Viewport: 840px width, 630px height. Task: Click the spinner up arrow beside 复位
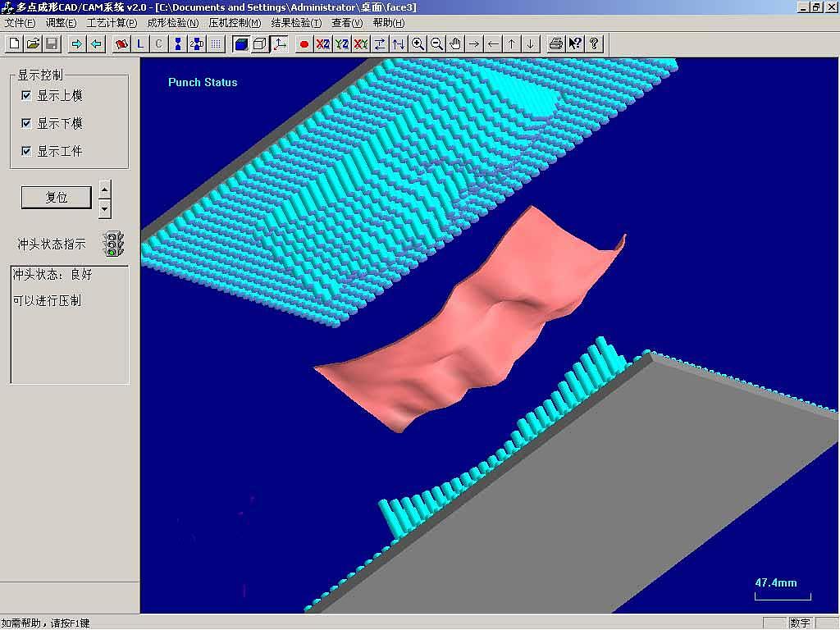[x=104, y=189]
